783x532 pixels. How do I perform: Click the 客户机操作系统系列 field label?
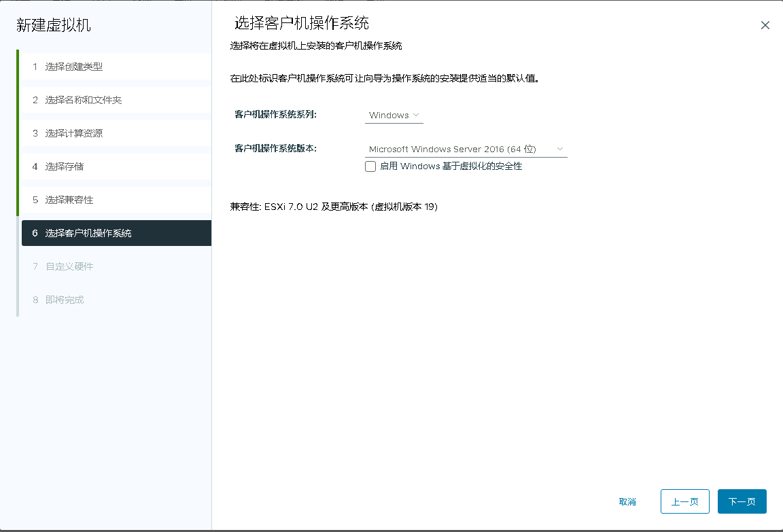(275, 115)
